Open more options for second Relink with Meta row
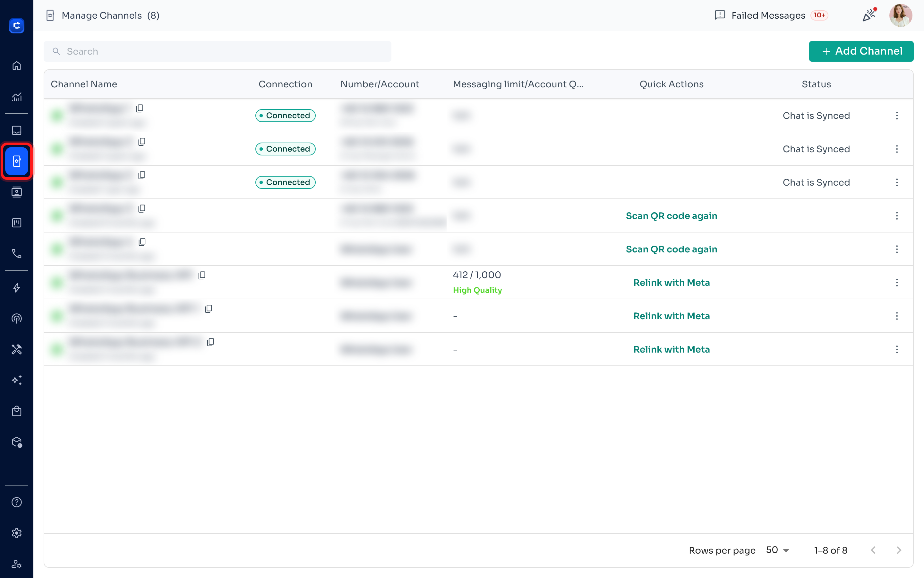Image resolution: width=924 pixels, height=578 pixels. pyautogui.click(x=897, y=316)
